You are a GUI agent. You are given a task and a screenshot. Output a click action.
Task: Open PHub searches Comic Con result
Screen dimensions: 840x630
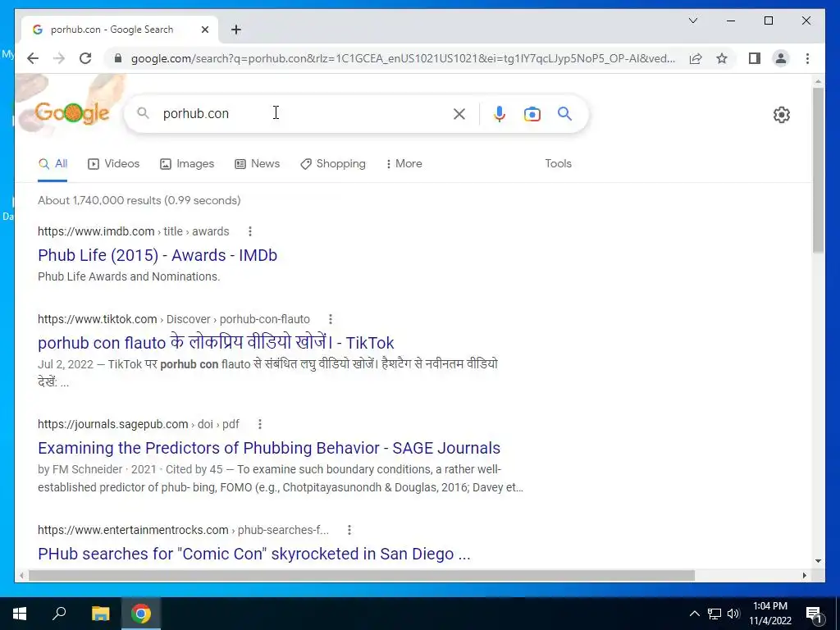coord(254,554)
